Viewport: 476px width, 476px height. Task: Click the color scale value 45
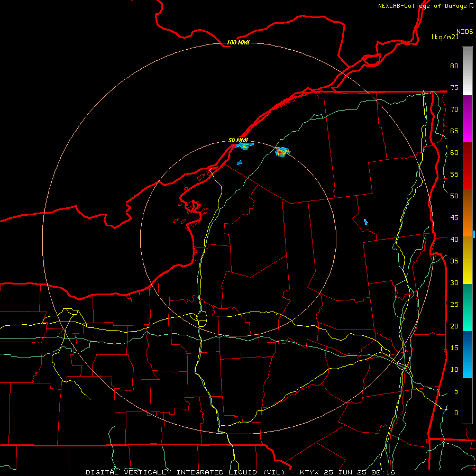coord(454,218)
